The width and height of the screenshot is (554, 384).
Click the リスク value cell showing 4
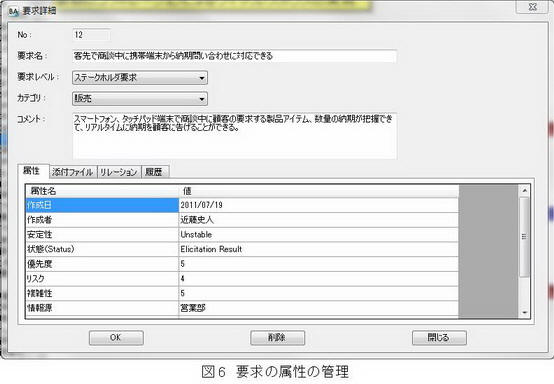319,279
